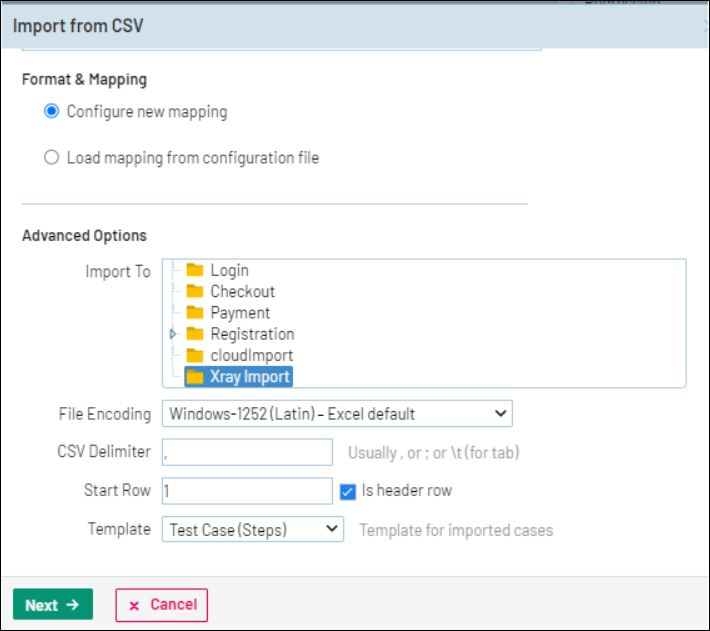Click the Registration folder icon
This screenshot has height=631, width=710.
(x=194, y=334)
